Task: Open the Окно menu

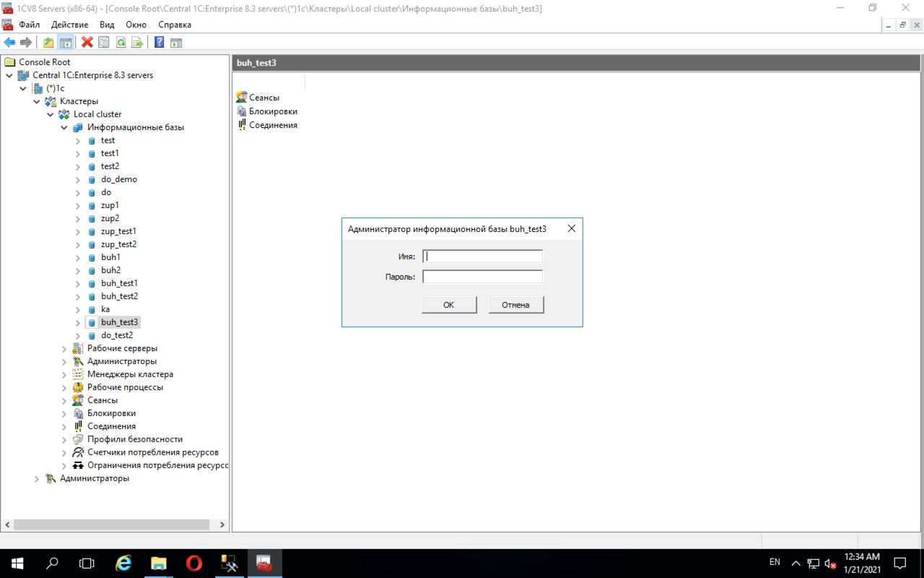Action: [x=136, y=25]
